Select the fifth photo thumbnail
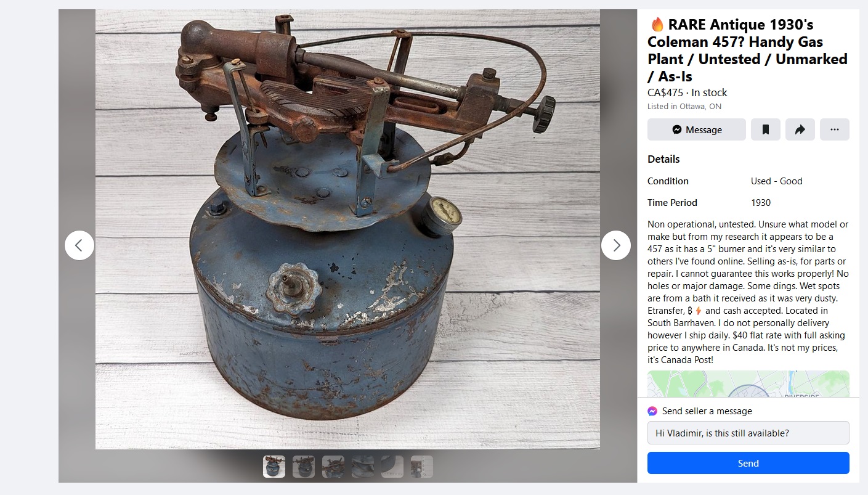The image size is (868, 495). [x=392, y=467]
